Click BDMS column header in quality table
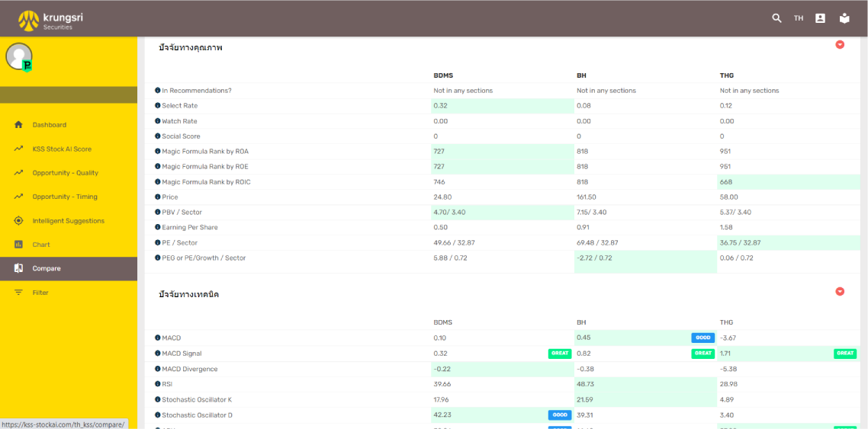Image resolution: width=868 pixels, height=429 pixels. tap(443, 75)
